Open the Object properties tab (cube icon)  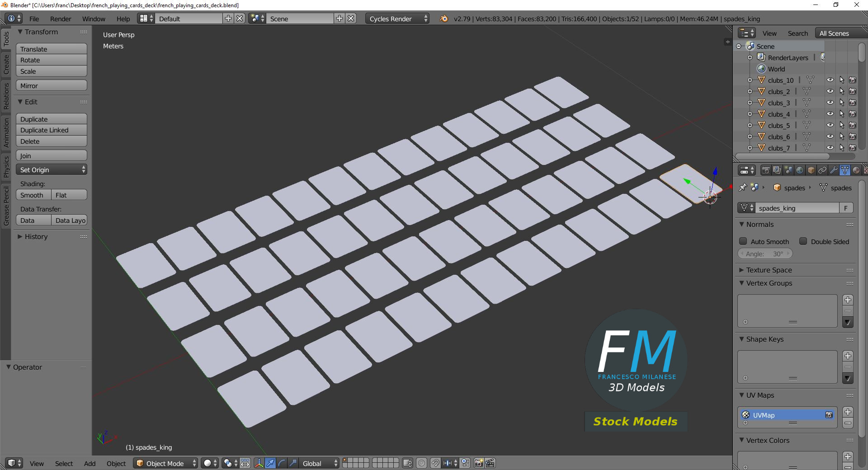(x=811, y=170)
